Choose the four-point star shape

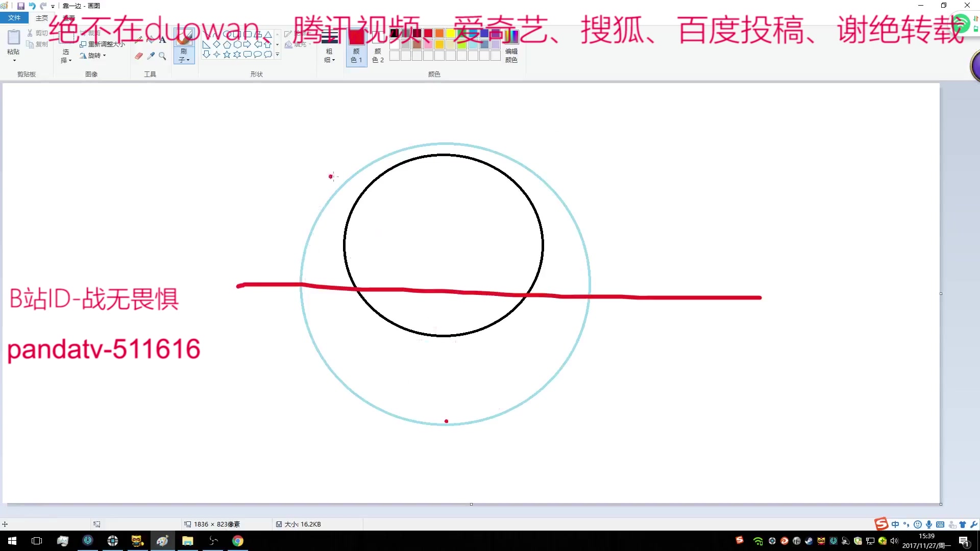pos(216,54)
